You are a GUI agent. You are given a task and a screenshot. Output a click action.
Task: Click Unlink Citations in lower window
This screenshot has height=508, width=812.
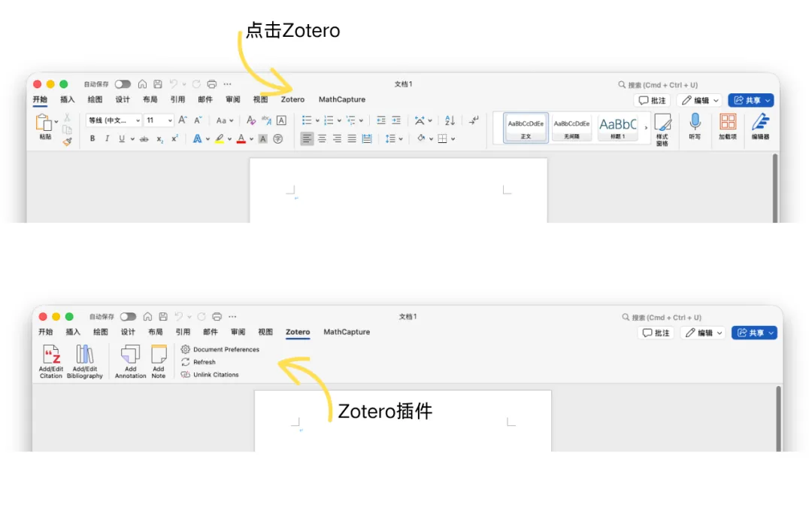click(x=209, y=374)
